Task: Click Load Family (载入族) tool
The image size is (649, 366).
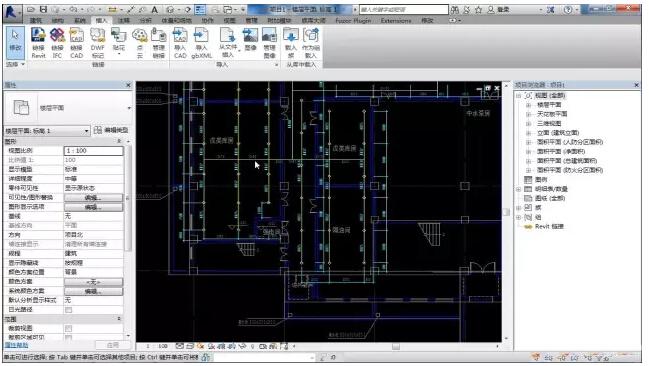Action: 291,43
